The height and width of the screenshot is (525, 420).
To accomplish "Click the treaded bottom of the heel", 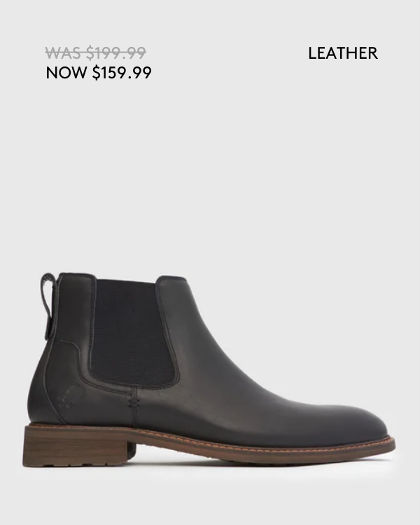I will click(77, 463).
